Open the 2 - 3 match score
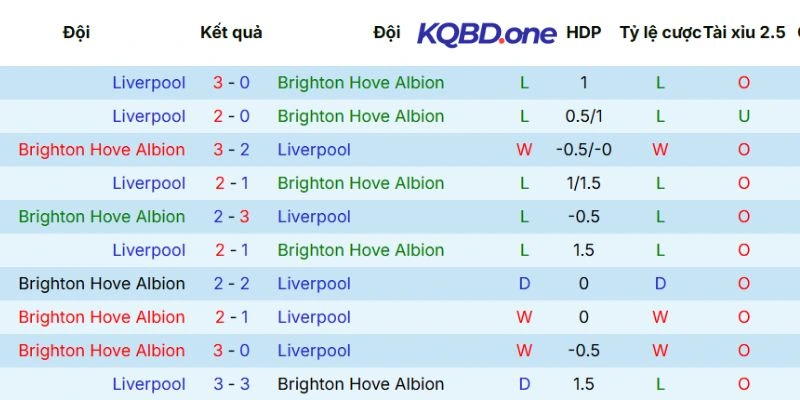 [x=231, y=217]
